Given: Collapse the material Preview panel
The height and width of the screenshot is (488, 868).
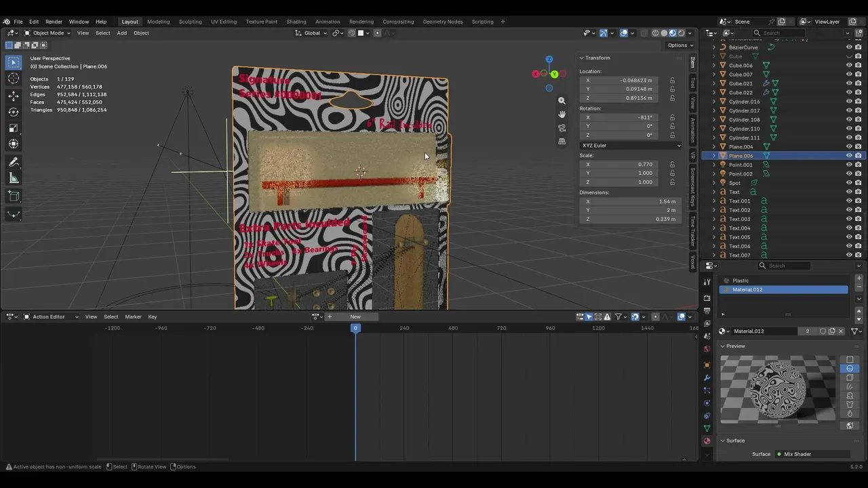Looking at the screenshot, I should (723, 346).
